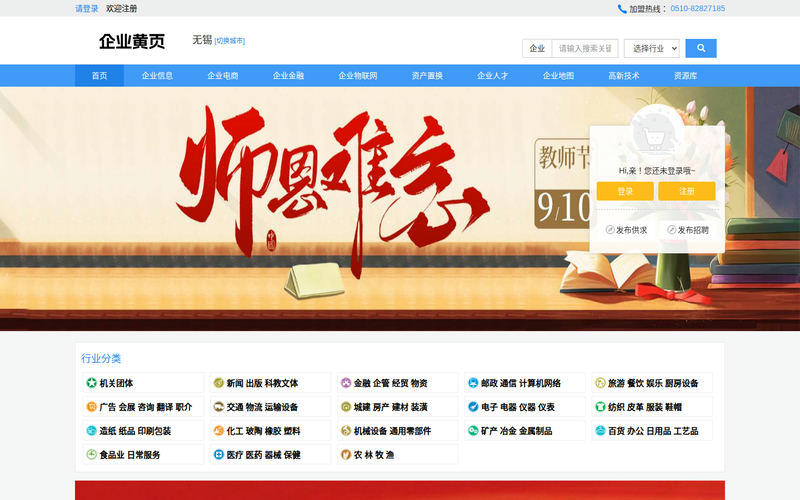The width and height of the screenshot is (800, 500).
Task: Click the 发布招聘 link text
Action: pyautogui.click(x=693, y=230)
